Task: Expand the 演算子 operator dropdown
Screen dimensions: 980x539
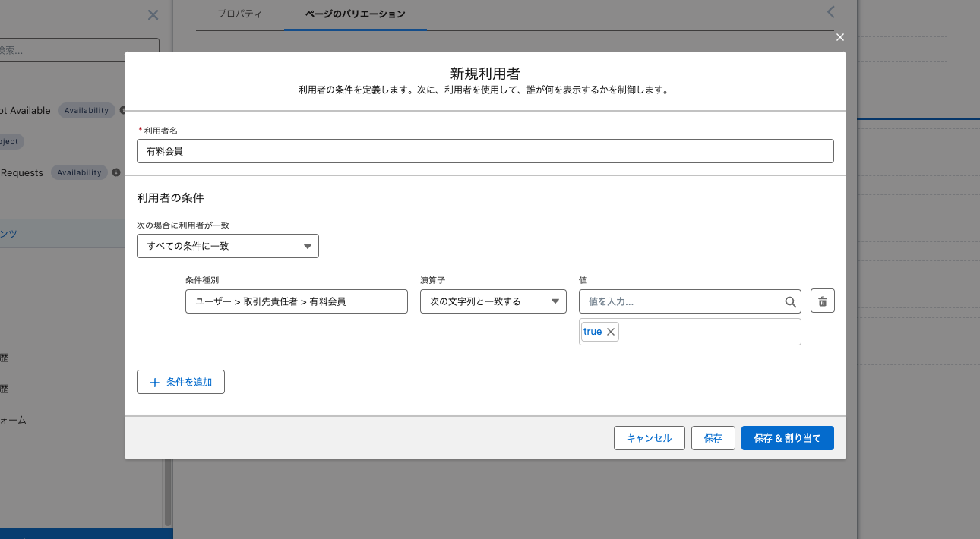Action: 493,301
